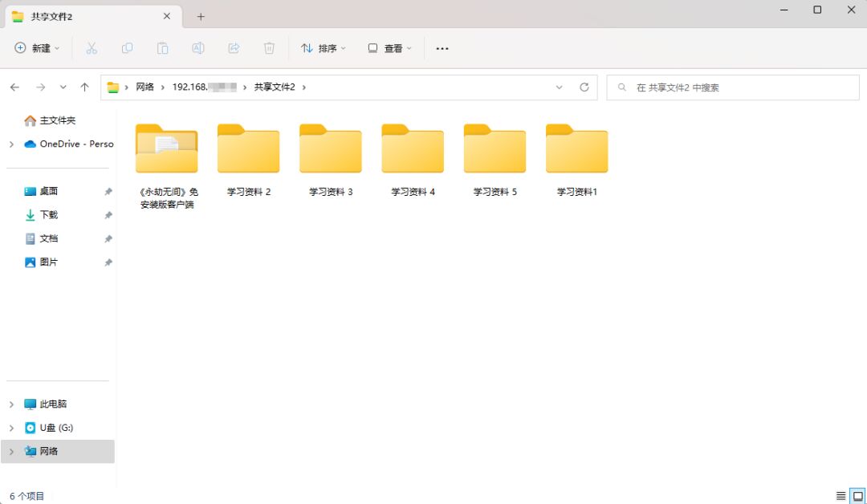This screenshot has height=504, width=867.
Task: Expand the 此电脑 tree node
Action: 11,404
